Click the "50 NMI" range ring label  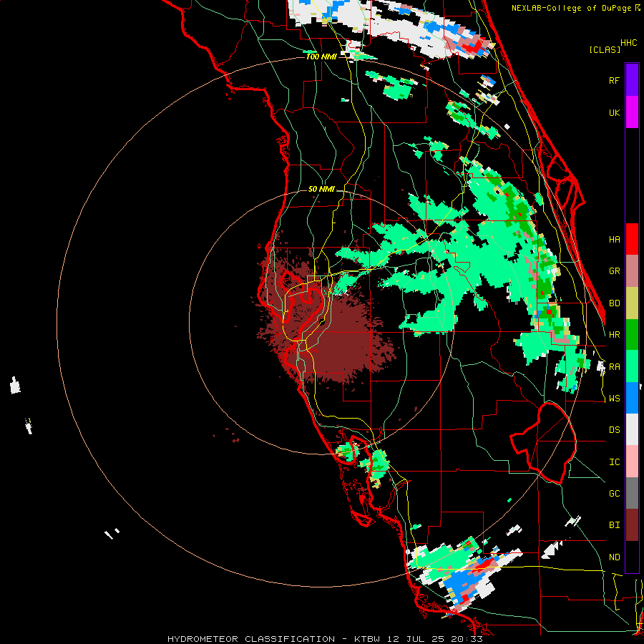click(x=321, y=190)
